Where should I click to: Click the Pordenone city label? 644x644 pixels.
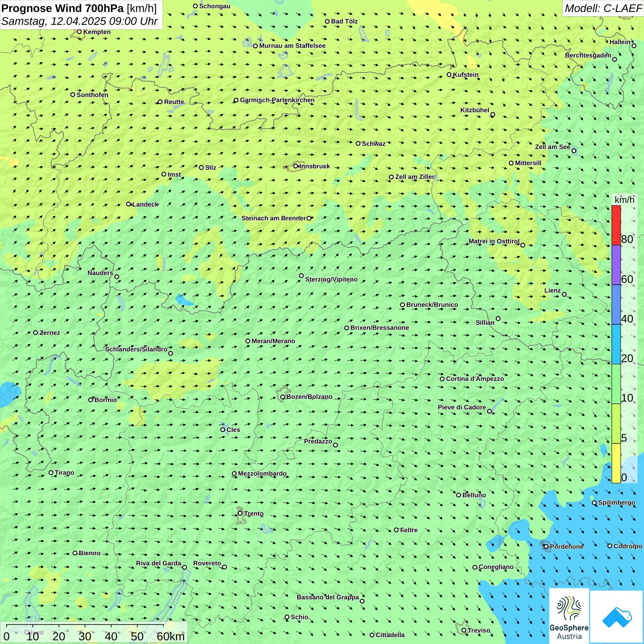click(567, 546)
